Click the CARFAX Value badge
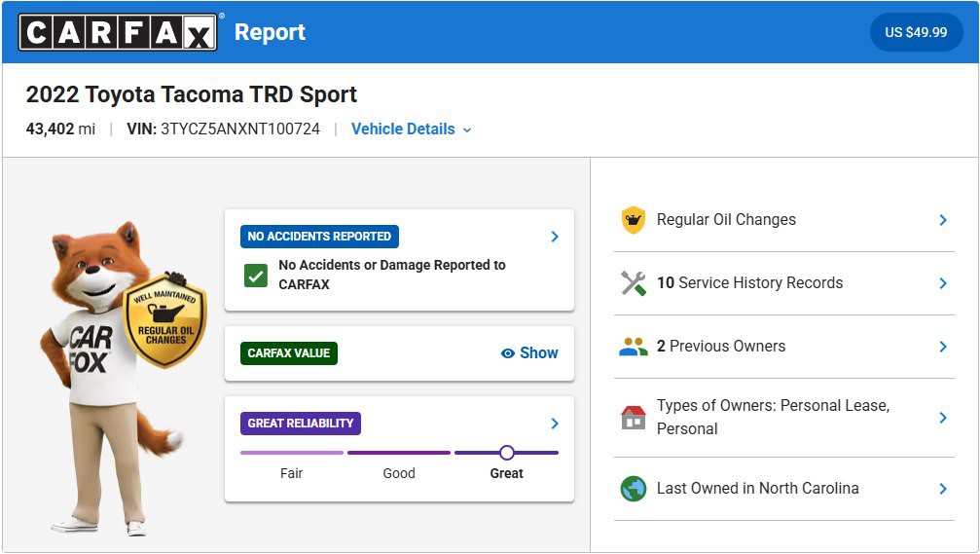980x554 pixels. (x=289, y=353)
